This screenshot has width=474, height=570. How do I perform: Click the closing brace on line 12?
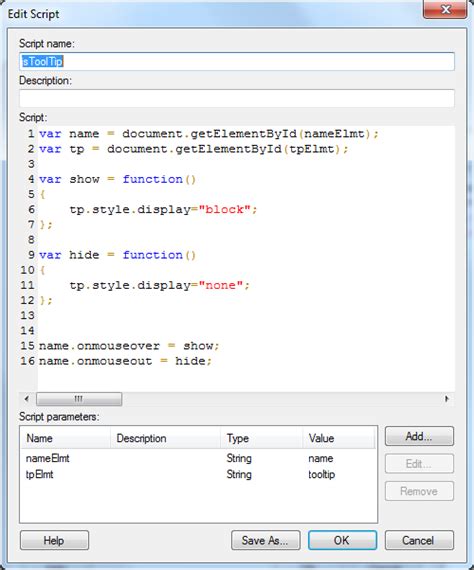pos(43,300)
